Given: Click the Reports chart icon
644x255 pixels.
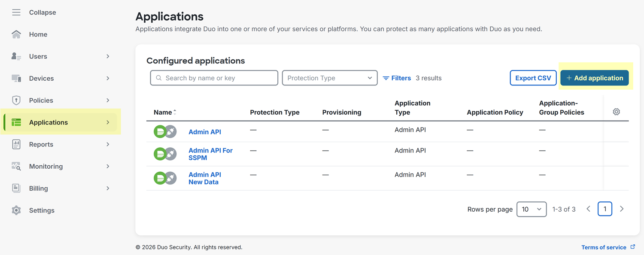Looking at the screenshot, I should 16,144.
